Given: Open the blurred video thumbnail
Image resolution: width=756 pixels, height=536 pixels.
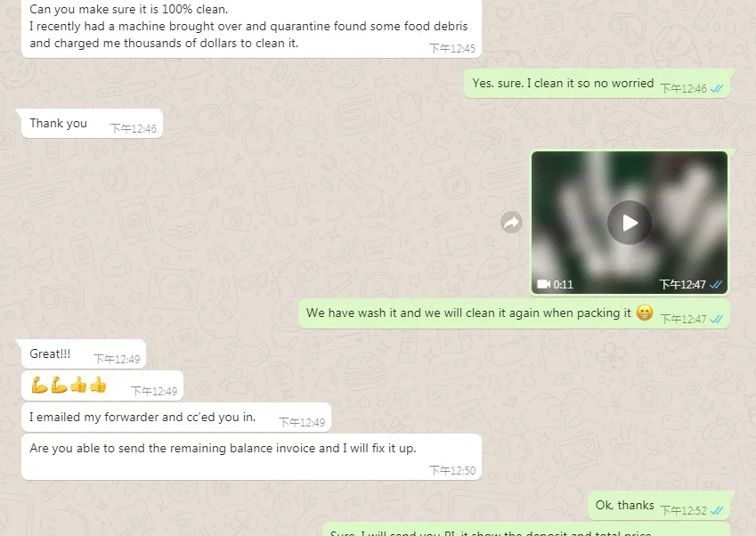Looking at the screenshot, I should point(630,223).
